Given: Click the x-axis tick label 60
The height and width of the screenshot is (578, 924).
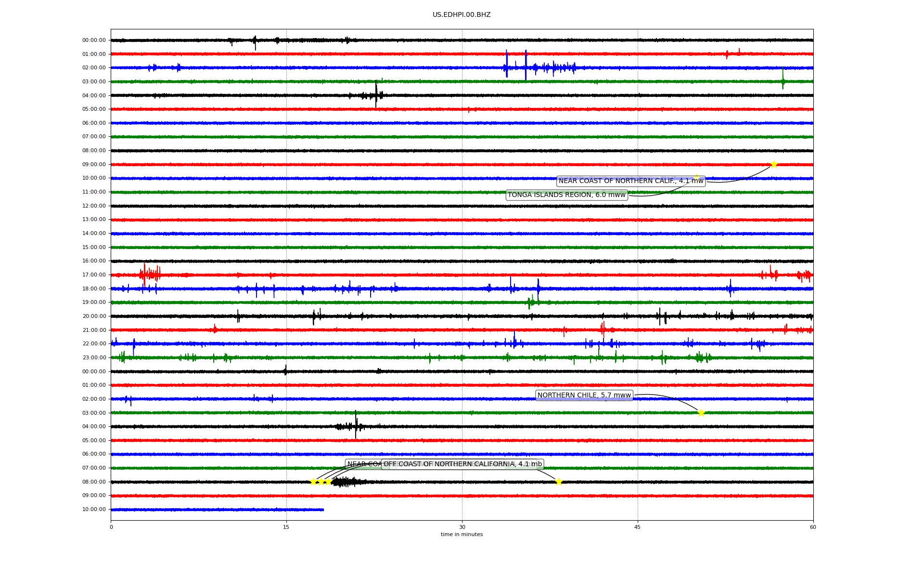Looking at the screenshot, I should pyautogui.click(x=813, y=527).
